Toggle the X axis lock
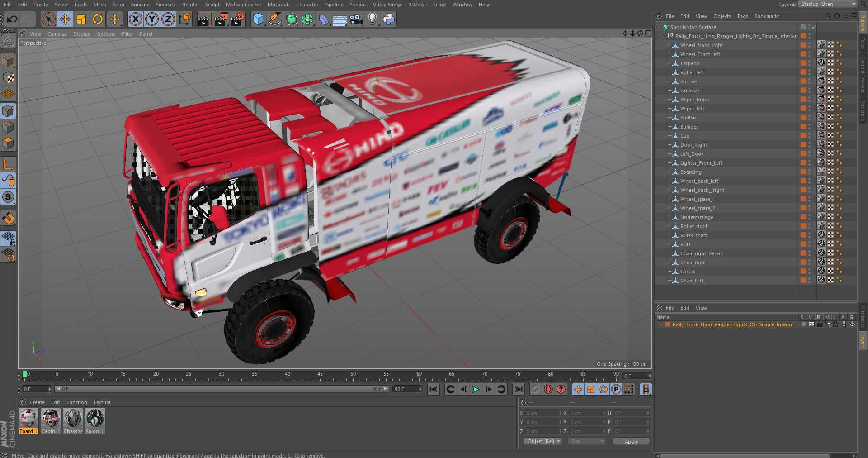Viewport: 868px width, 458px height. 135,19
